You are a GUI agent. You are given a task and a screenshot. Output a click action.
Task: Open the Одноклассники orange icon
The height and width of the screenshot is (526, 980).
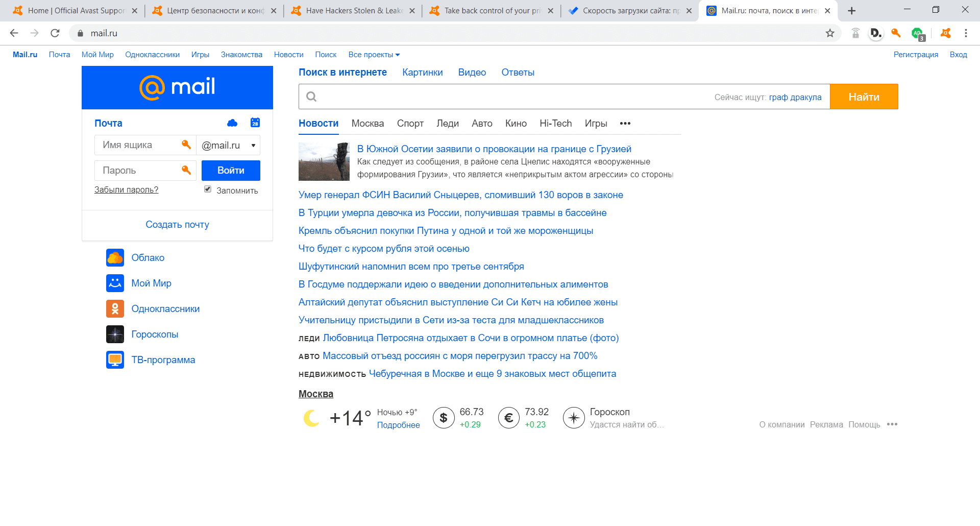coord(115,308)
